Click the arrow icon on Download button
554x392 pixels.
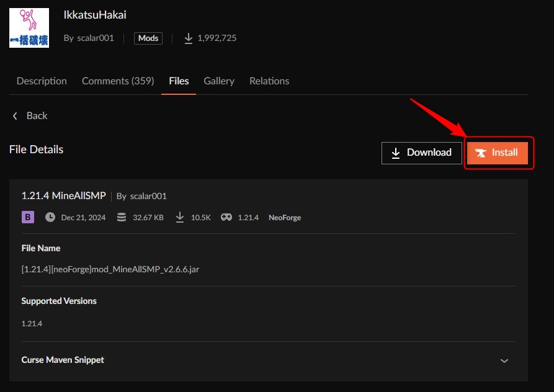click(x=396, y=153)
